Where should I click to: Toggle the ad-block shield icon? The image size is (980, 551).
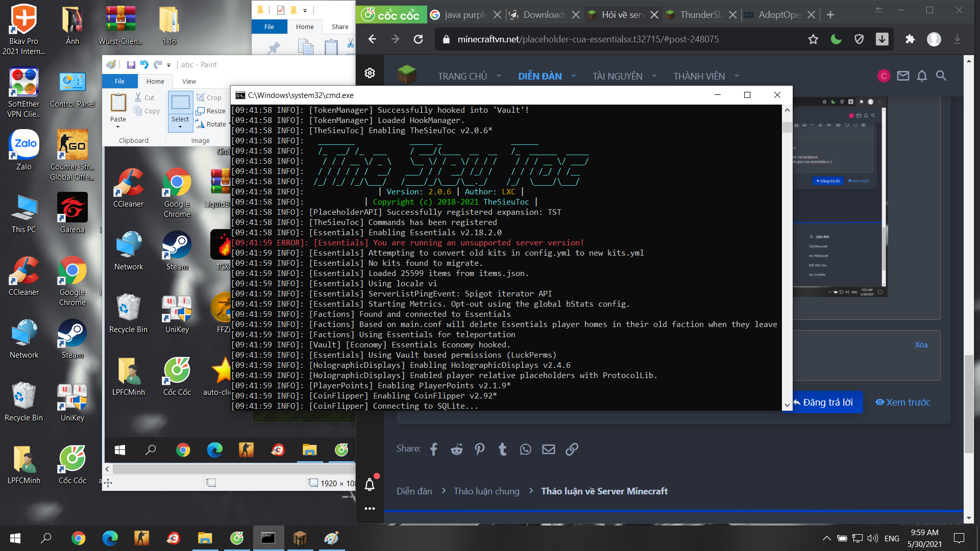pos(859,39)
